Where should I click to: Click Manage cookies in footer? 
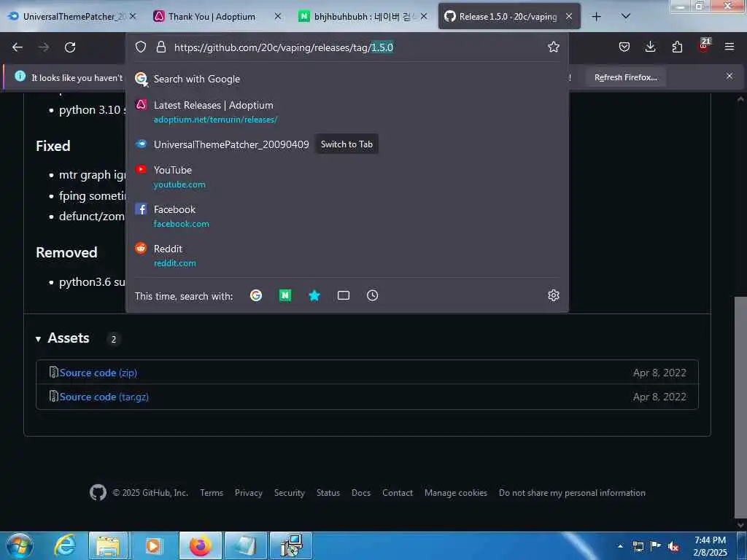(456, 493)
